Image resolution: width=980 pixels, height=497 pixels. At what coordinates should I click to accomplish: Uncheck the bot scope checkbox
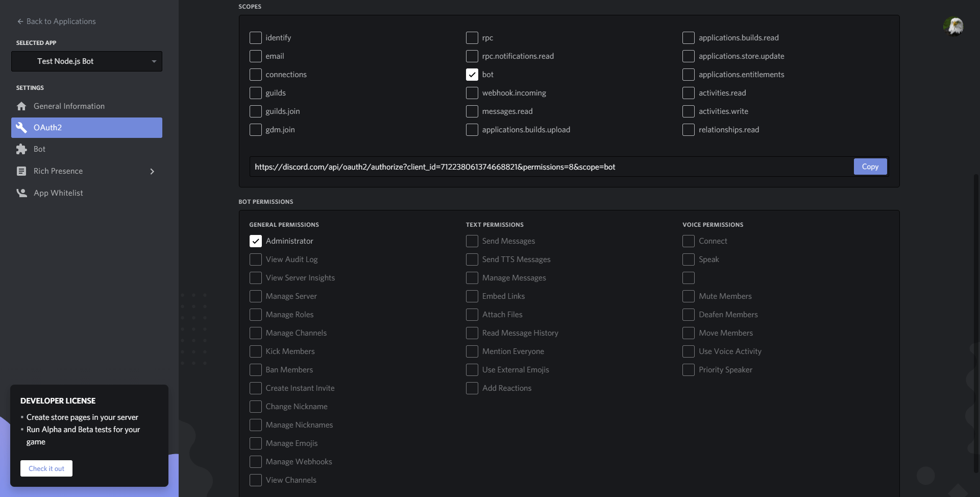click(472, 75)
